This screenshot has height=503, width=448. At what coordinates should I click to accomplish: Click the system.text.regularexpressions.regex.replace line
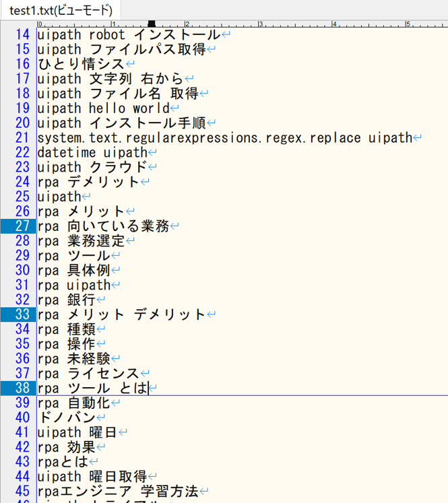[x=225, y=137]
